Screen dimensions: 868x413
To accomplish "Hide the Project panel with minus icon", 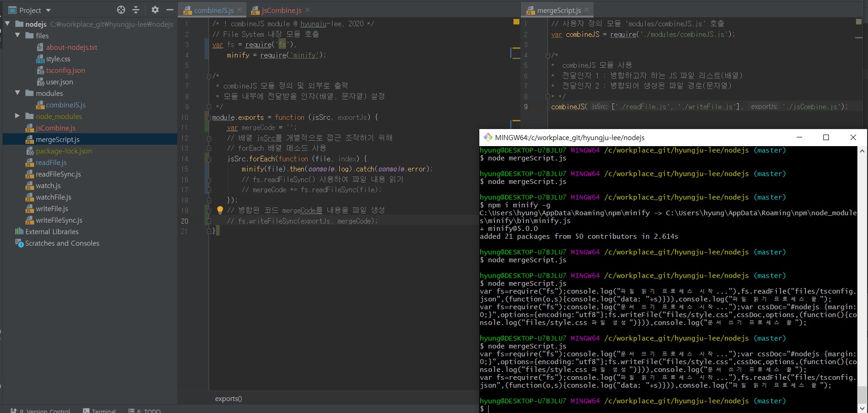I will [169, 10].
